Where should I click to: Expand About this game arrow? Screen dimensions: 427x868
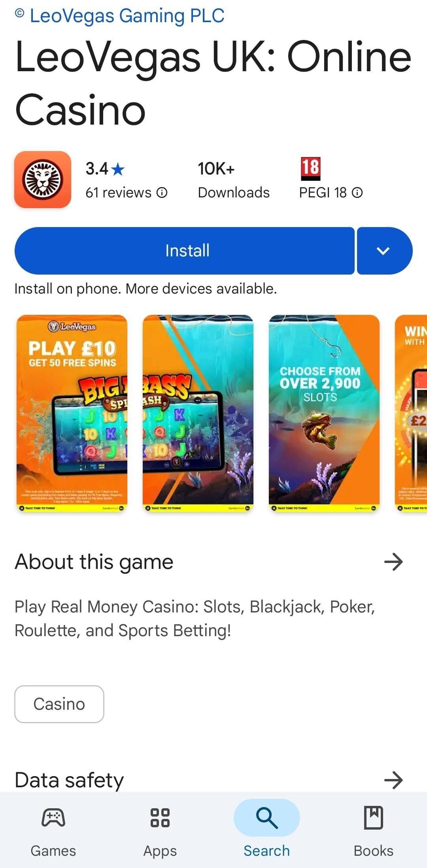pyautogui.click(x=393, y=562)
